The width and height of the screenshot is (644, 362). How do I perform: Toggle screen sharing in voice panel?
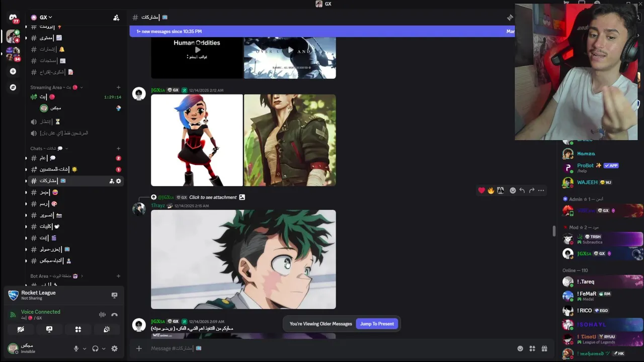click(49, 329)
